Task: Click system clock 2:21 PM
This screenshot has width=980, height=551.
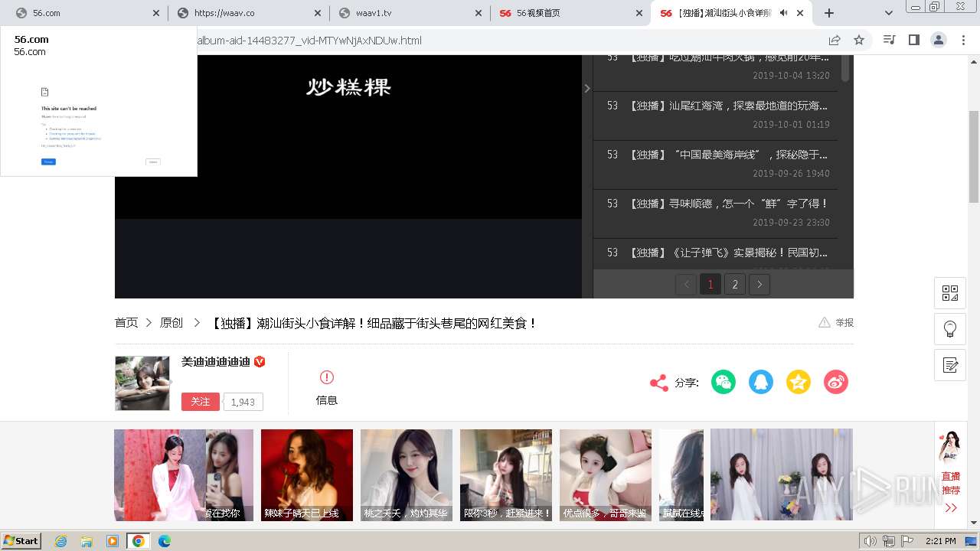Action: (x=941, y=541)
